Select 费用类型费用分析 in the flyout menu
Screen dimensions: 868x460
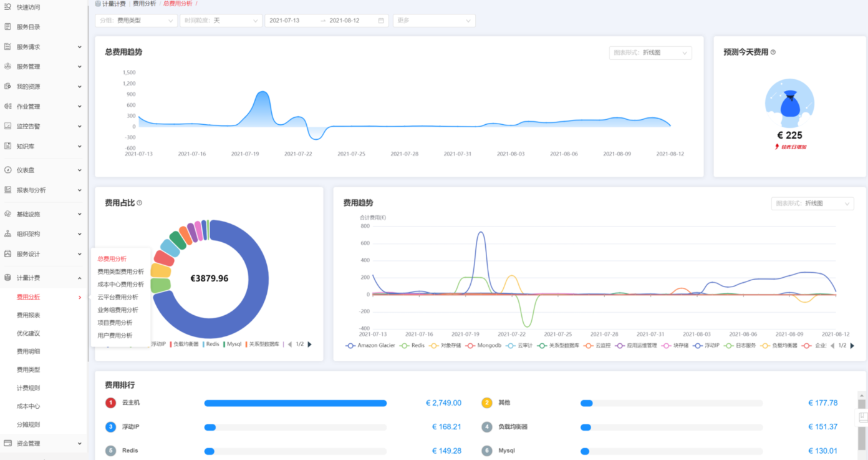click(x=121, y=272)
